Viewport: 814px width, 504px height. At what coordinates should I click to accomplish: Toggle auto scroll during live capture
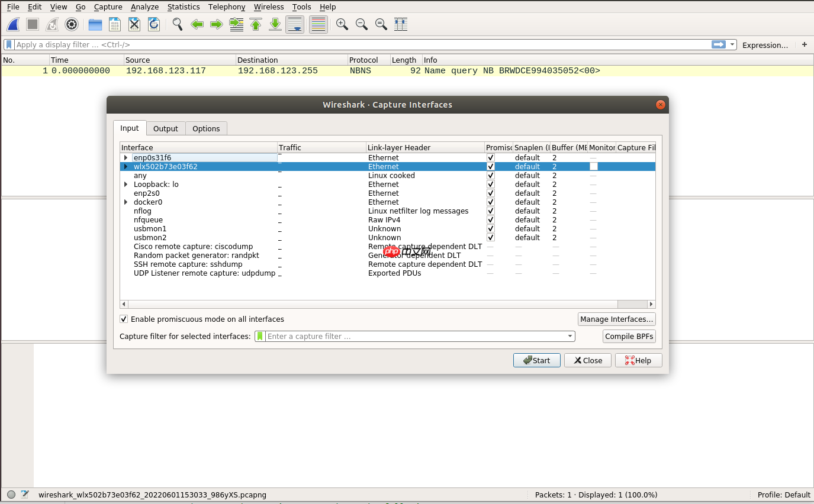coord(295,24)
